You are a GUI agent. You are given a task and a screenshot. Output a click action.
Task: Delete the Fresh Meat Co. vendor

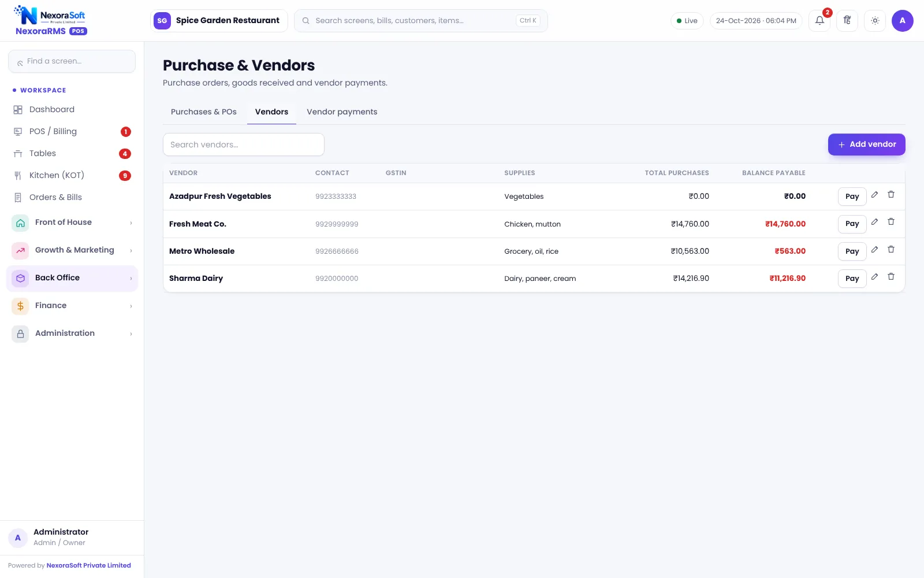(891, 222)
